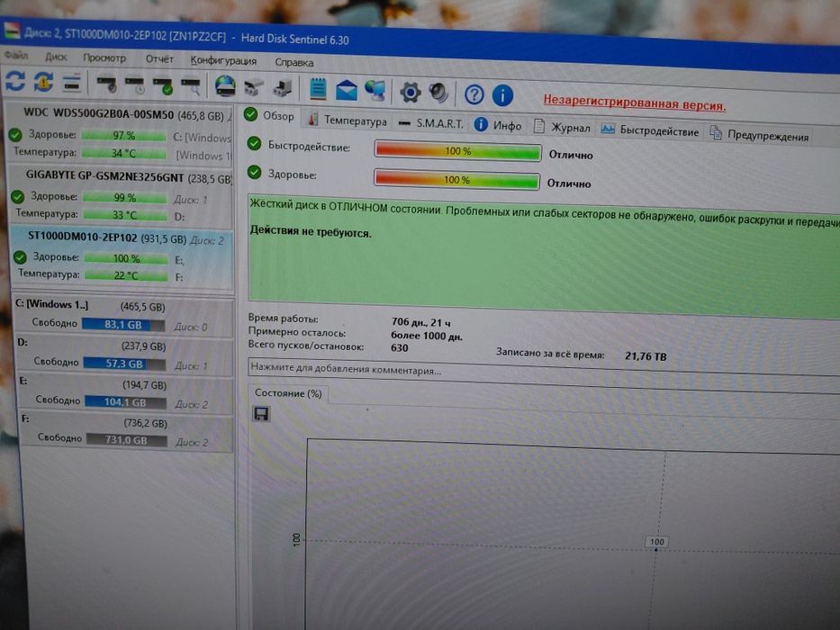Click the blue info circle icon

tap(502, 95)
